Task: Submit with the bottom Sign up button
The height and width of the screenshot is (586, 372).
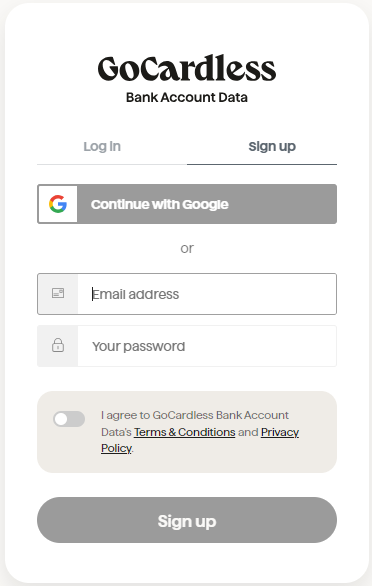Action: pyautogui.click(x=187, y=520)
